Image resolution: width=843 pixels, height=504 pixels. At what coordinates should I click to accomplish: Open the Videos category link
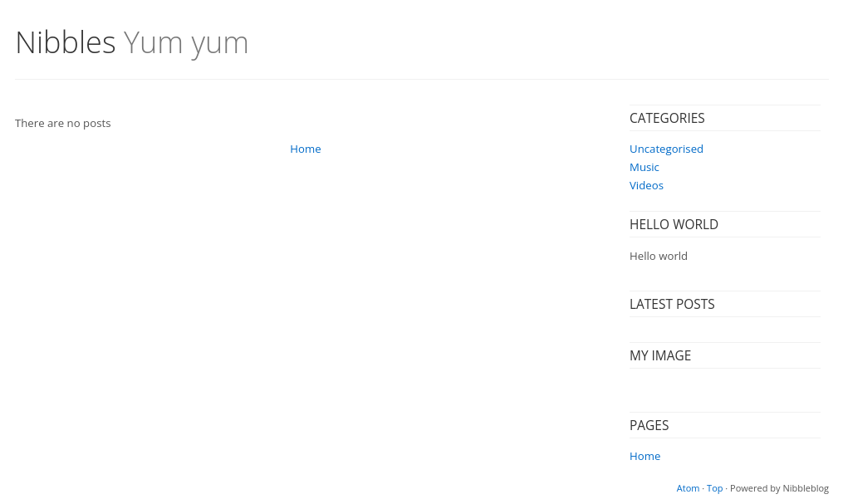coord(646,185)
